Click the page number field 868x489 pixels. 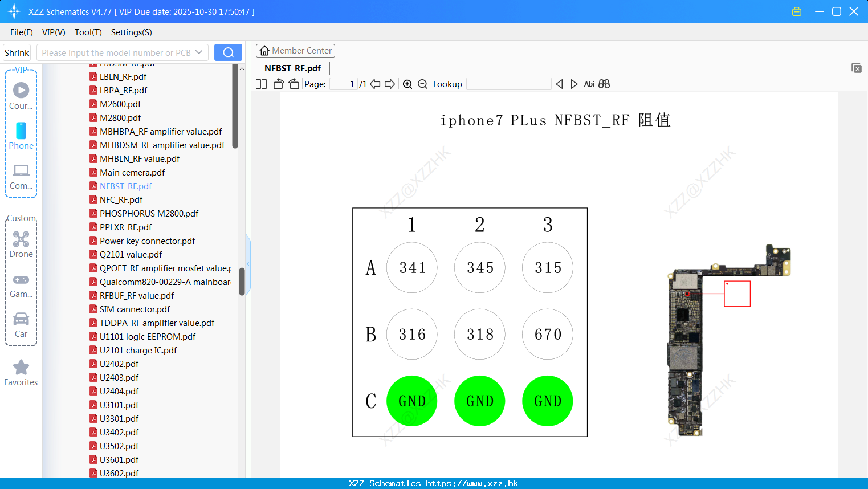click(343, 84)
